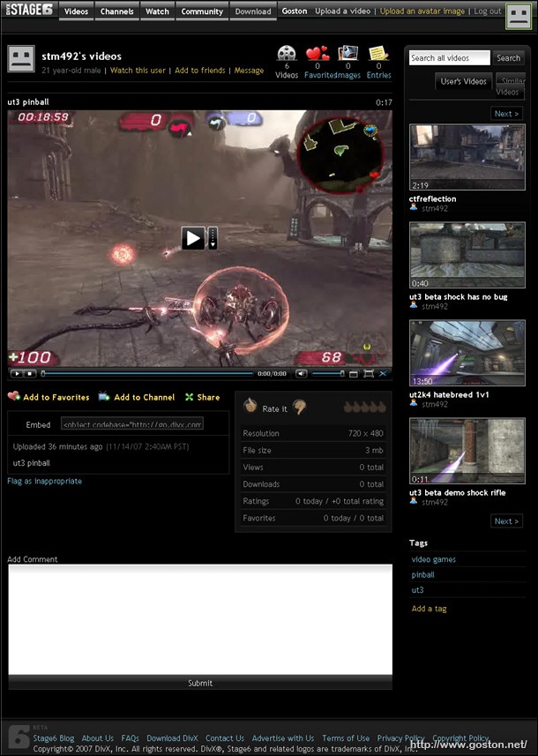
Task: Click the Embed code field
Action: pos(132,424)
